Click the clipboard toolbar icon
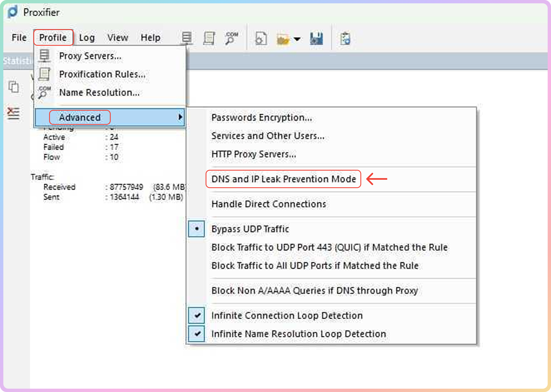This screenshot has width=551, height=392. (x=345, y=39)
